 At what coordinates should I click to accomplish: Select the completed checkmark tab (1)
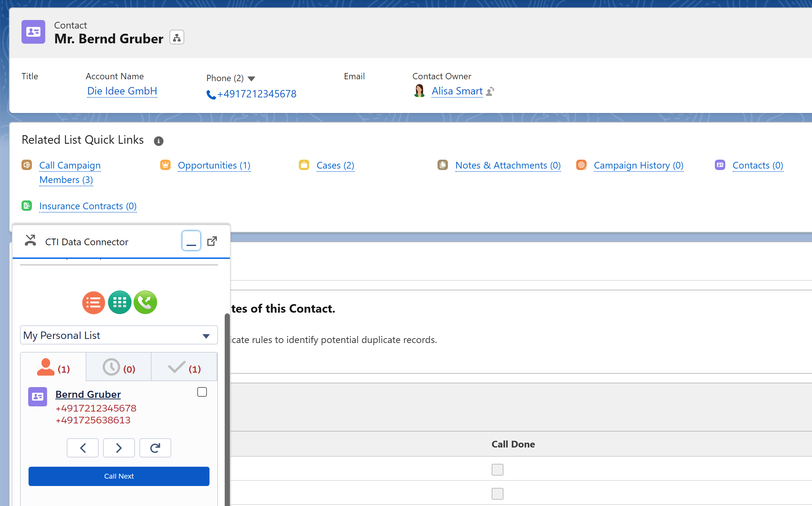click(184, 367)
